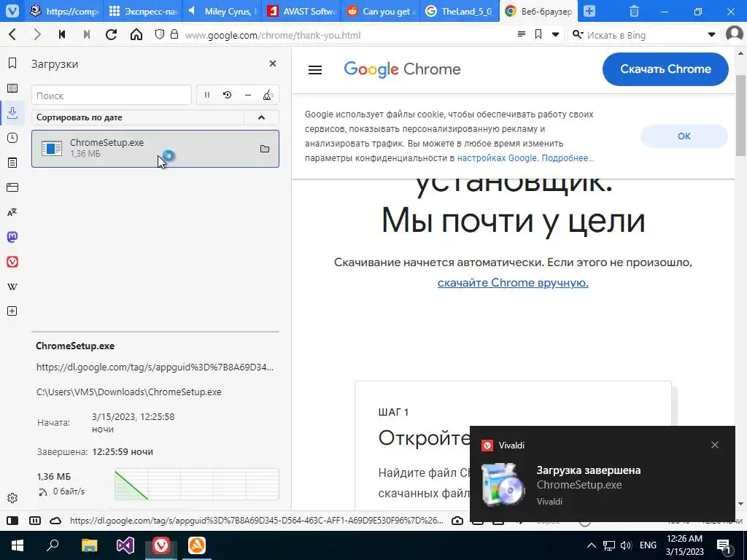Image resolution: width=747 pixels, height=560 pixels.
Task: Switch to the AVAST Software tab
Action: coord(301,11)
